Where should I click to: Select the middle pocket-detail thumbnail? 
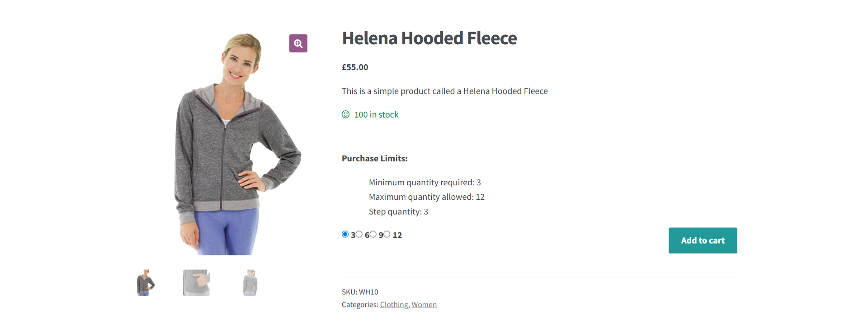[x=196, y=283]
